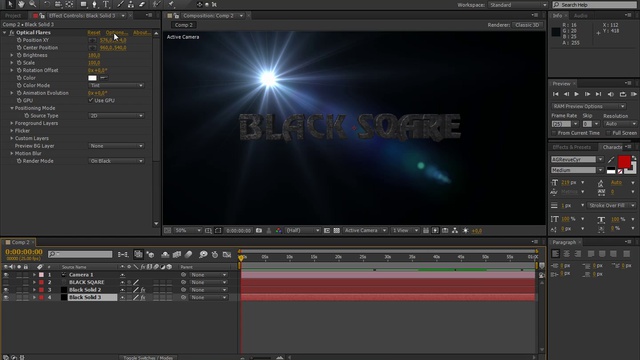The width and height of the screenshot is (640, 360).
Task: Expand Foreground Layers group
Action: pos(12,123)
